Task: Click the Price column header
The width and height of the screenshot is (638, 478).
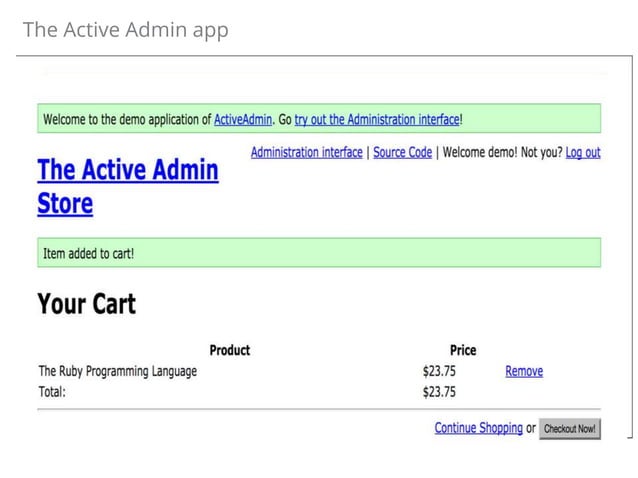Action: (463, 350)
